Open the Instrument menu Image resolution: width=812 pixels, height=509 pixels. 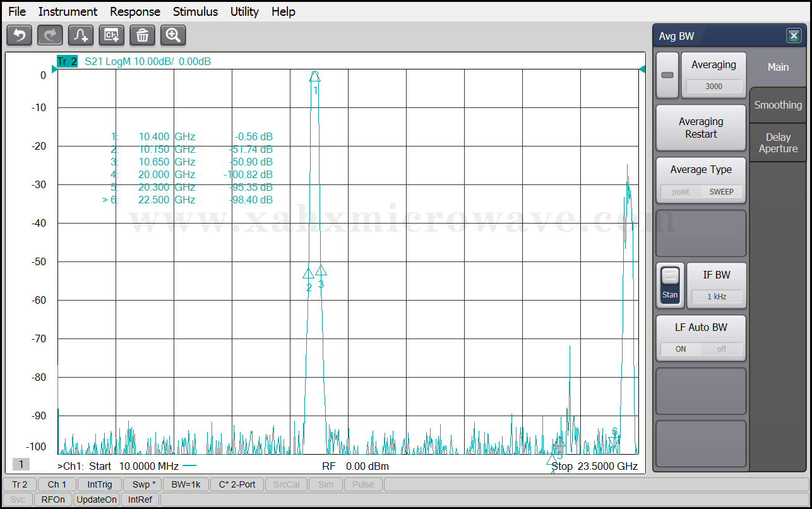point(68,11)
